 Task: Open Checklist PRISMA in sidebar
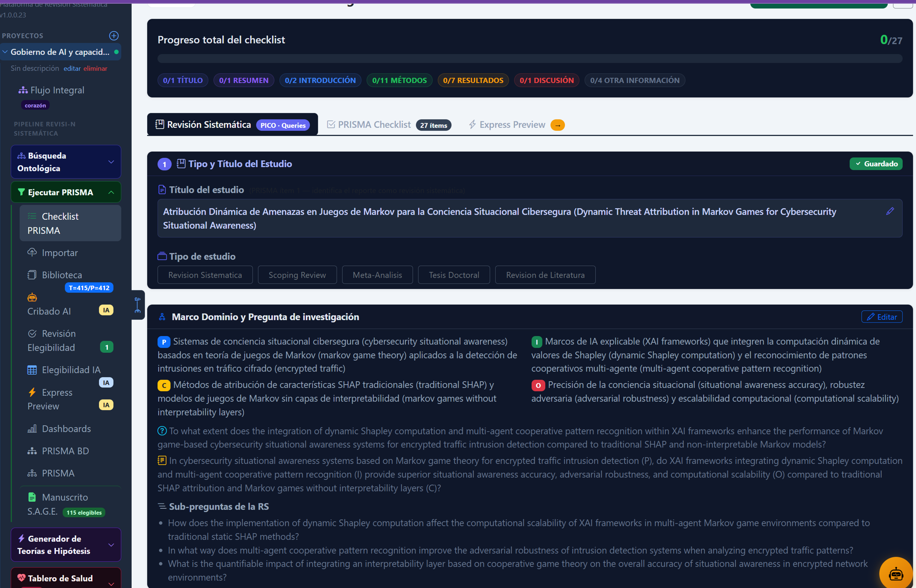pos(70,223)
